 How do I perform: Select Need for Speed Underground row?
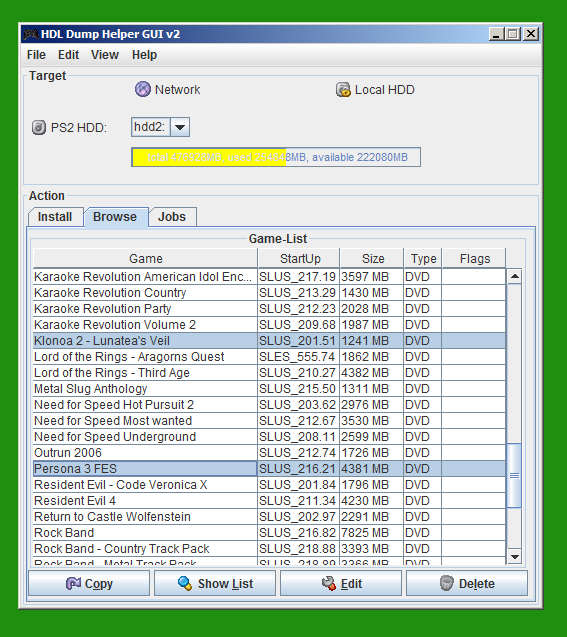click(269, 437)
